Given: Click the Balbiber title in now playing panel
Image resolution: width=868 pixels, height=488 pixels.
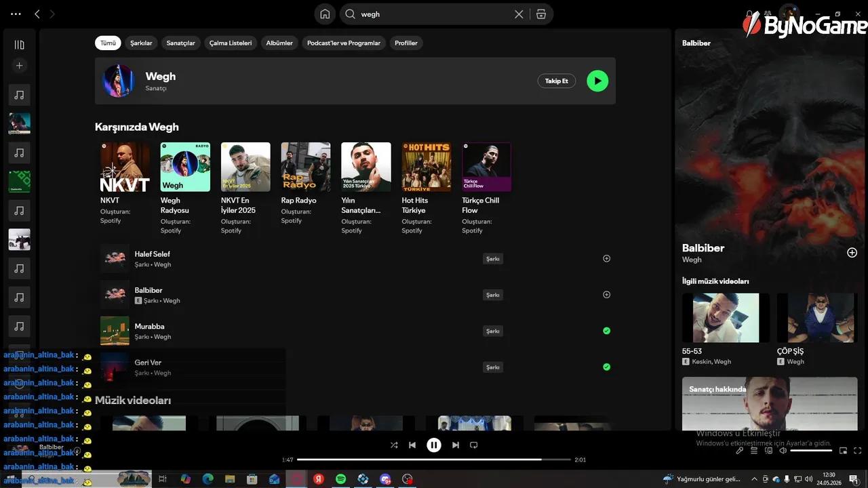Looking at the screenshot, I should coord(703,248).
